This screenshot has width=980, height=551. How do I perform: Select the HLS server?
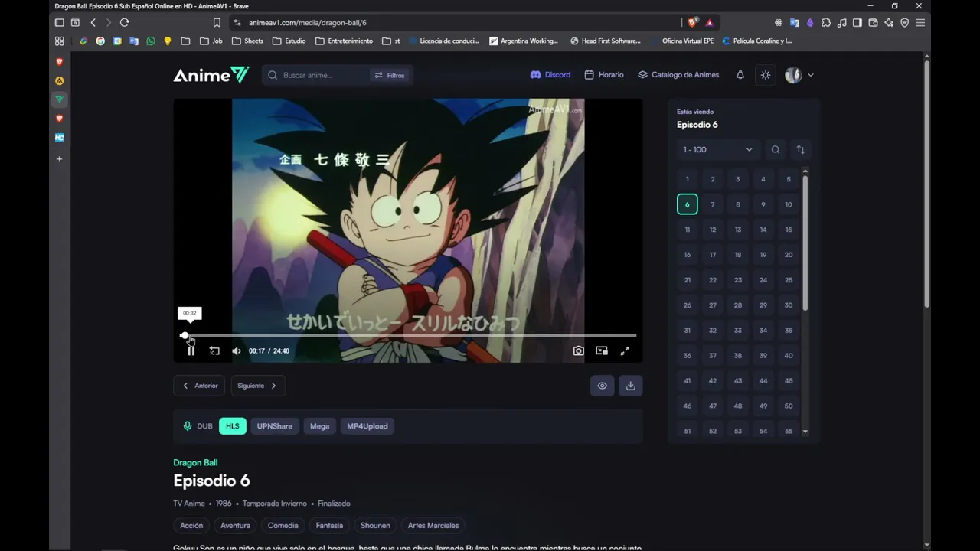(x=233, y=426)
